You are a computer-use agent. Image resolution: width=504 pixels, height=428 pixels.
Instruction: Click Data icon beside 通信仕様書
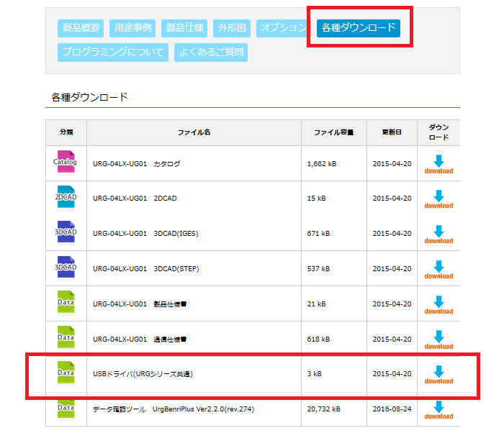coord(66,337)
